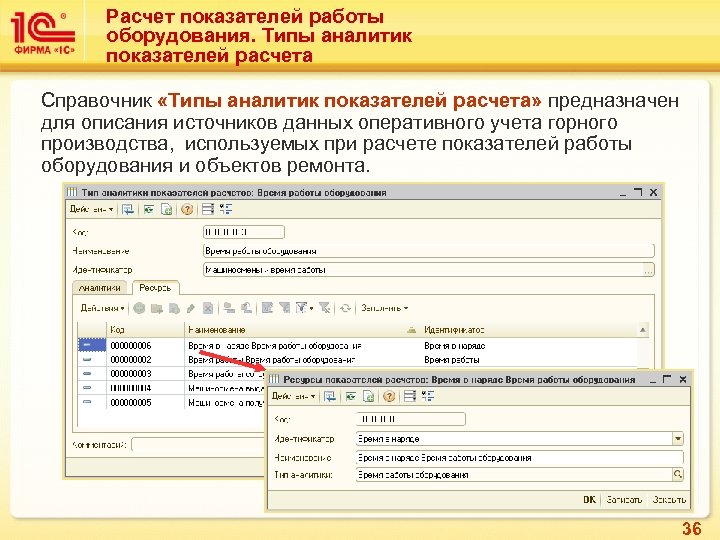The width and height of the screenshot is (720, 540).
Task: Click the disable filter icon in resources toolbar
Action: coord(325,308)
